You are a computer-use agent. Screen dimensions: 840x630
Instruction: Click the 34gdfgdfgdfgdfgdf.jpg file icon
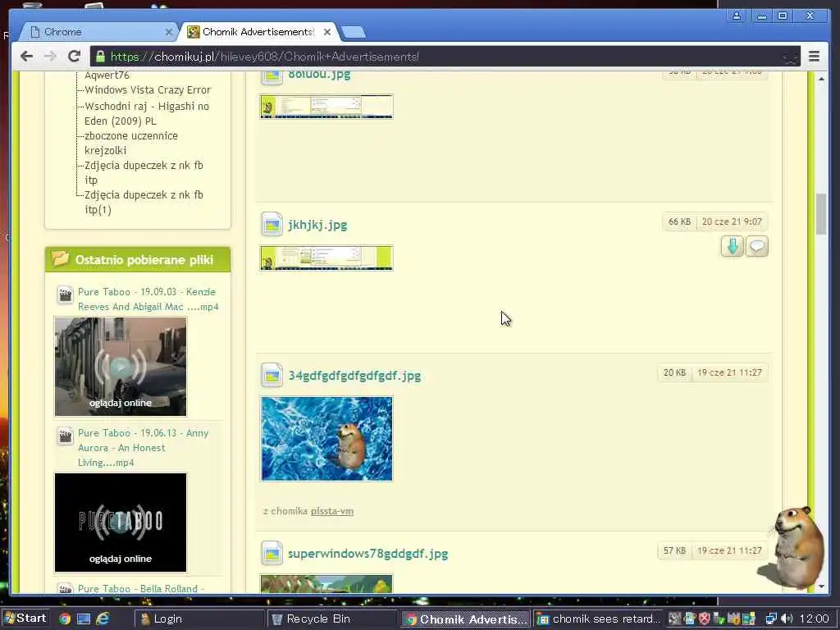[272, 375]
